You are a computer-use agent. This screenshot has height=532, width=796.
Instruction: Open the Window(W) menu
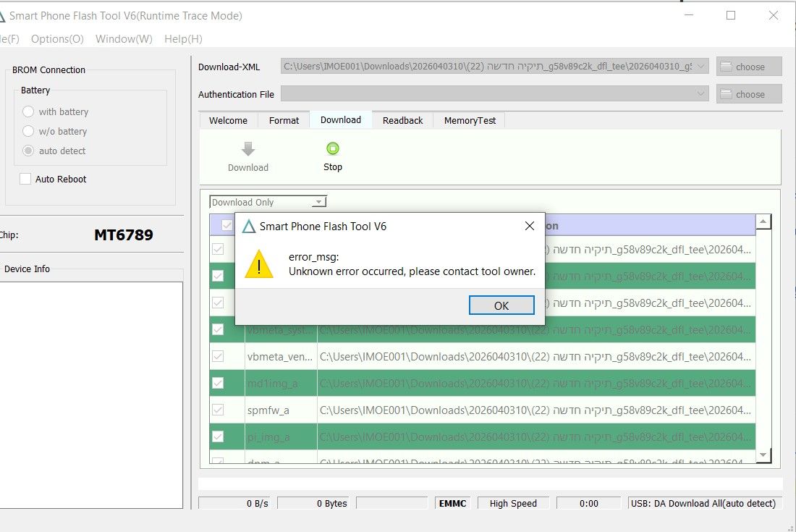pyautogui.click(x=124, y=39)
